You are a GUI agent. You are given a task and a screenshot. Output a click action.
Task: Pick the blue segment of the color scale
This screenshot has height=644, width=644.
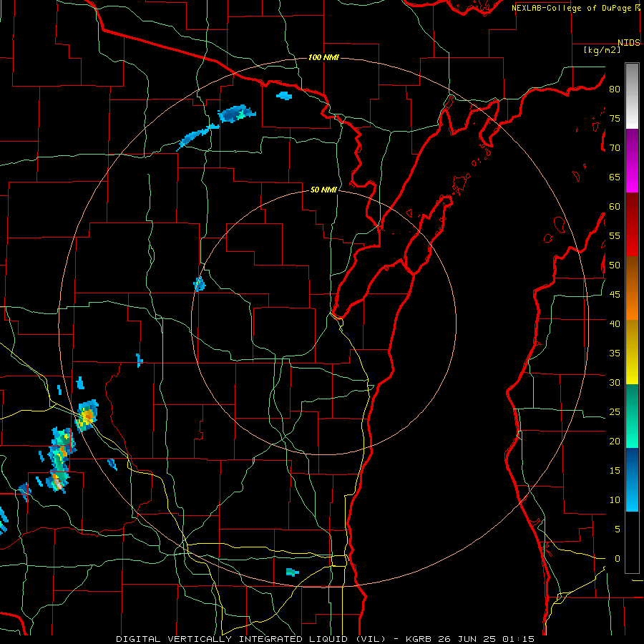[632, 479]
